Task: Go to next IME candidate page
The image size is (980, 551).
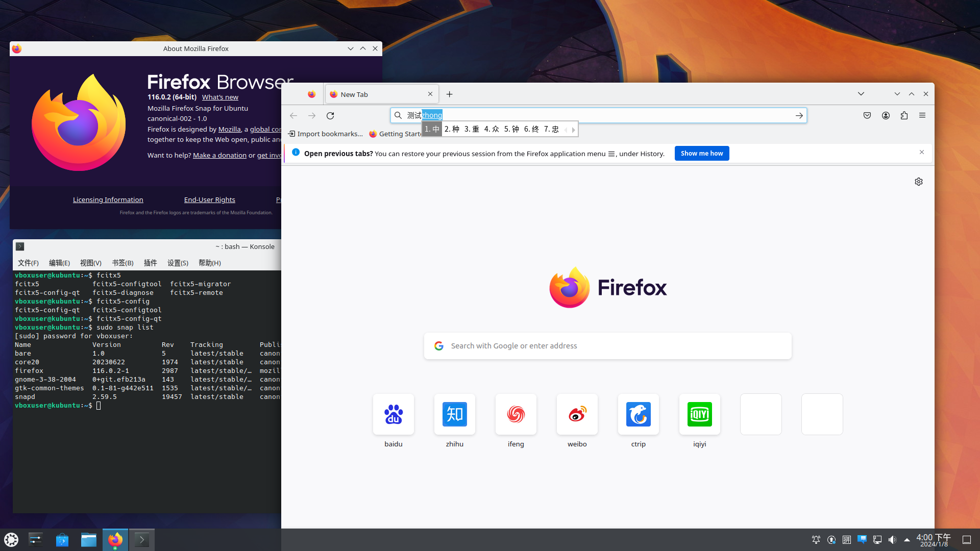Action: click(573, 130)
